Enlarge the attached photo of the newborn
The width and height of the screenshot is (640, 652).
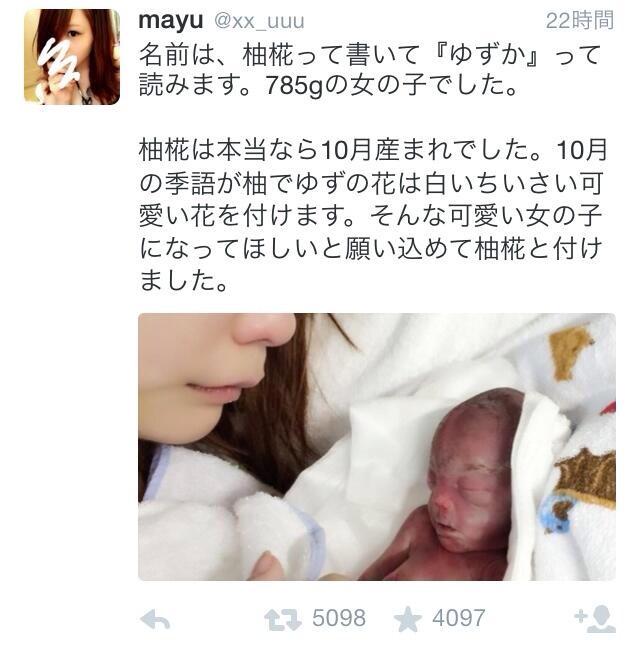tap(377, 447)
